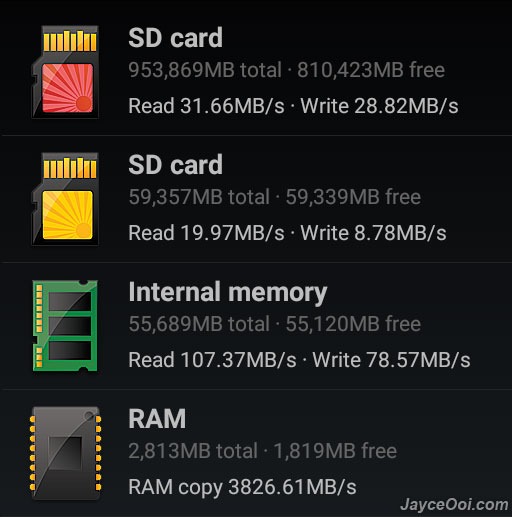Select the second SD card heading
Image resolution: width=512 pixels, height=517 pixels.
tap(175, 165)
